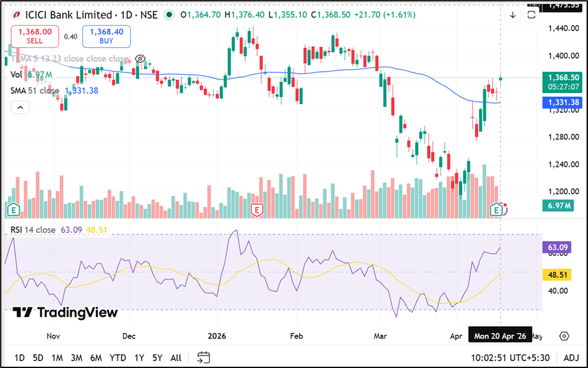Select the YTD time range
The height and width of the screenshot is (368, 588).
(x=118, y=357)
